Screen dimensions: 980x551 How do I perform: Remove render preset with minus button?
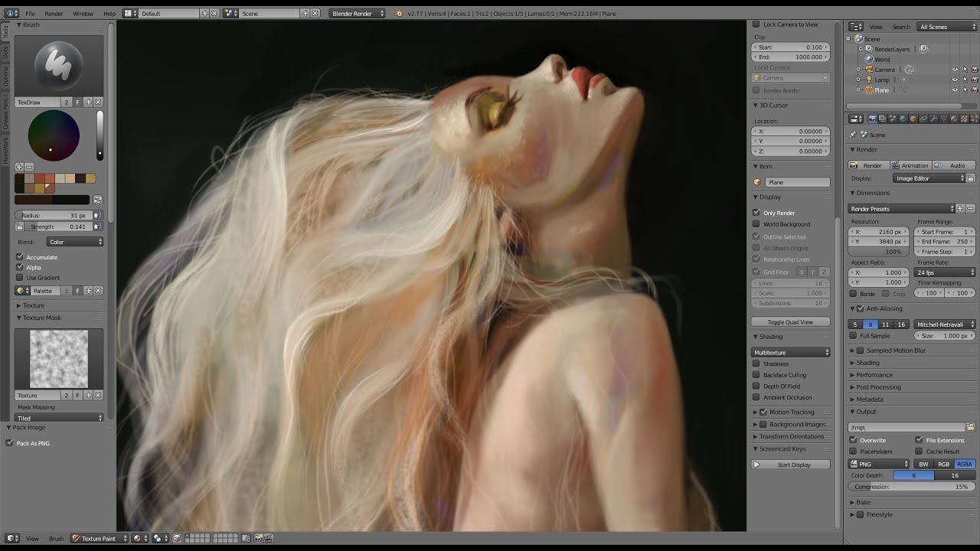tap(970, 208)
